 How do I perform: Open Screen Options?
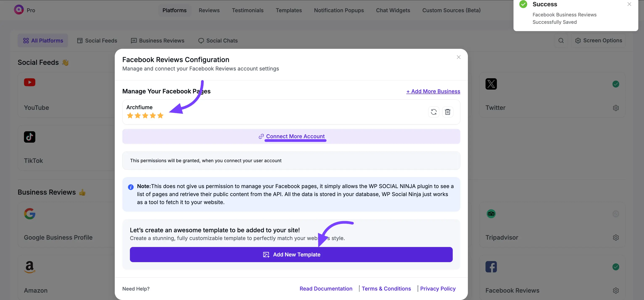pos(599,41)
